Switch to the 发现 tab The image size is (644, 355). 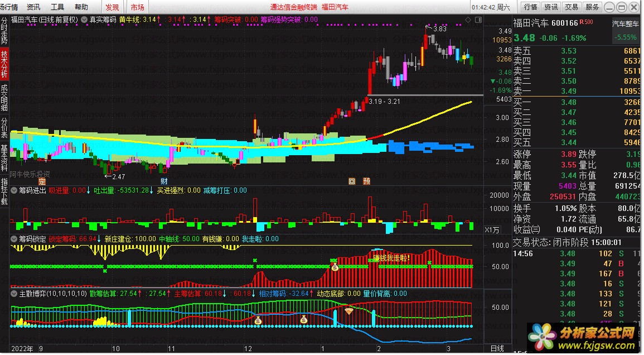[112, 7]
